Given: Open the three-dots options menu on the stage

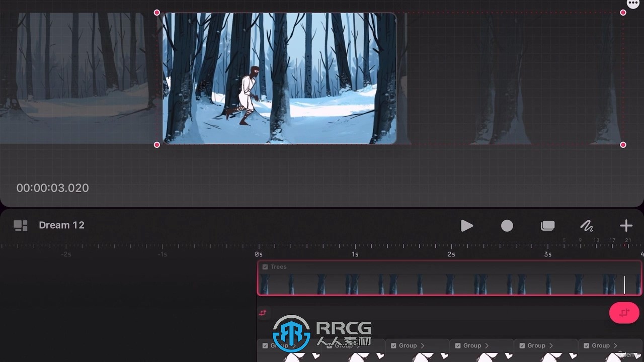Looking at the screenshot, I should 632,4.
